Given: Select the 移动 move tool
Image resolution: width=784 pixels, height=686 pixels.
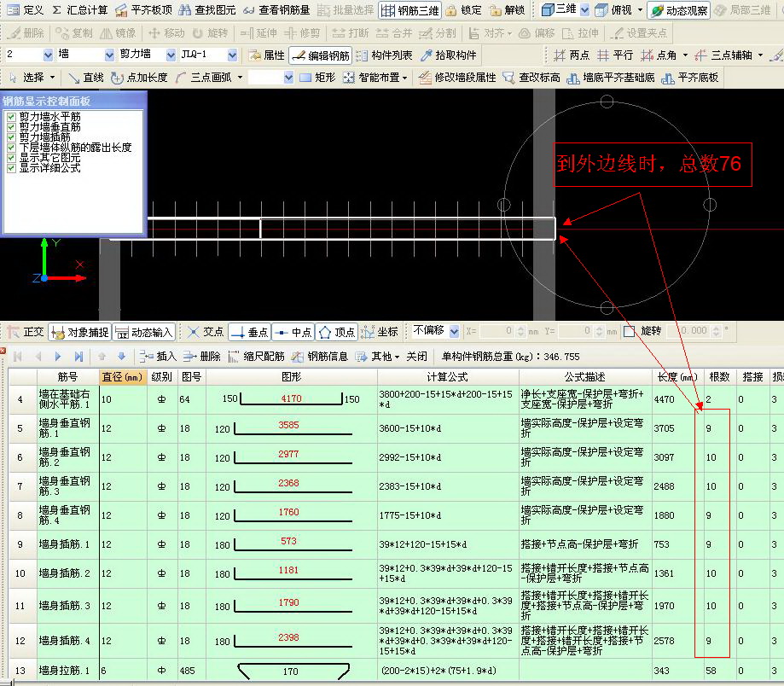Looking at the screenshot, I should pyautogui.click(x=166, y=33).
